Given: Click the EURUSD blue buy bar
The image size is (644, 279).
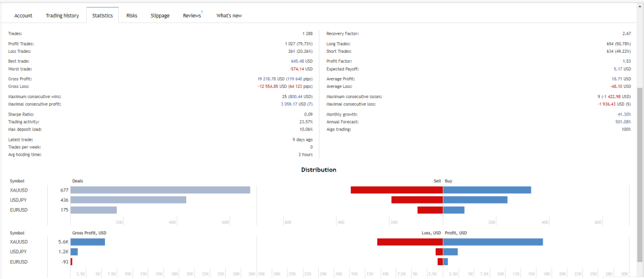Looking at the screenshot, I should (x=454, y=210).
